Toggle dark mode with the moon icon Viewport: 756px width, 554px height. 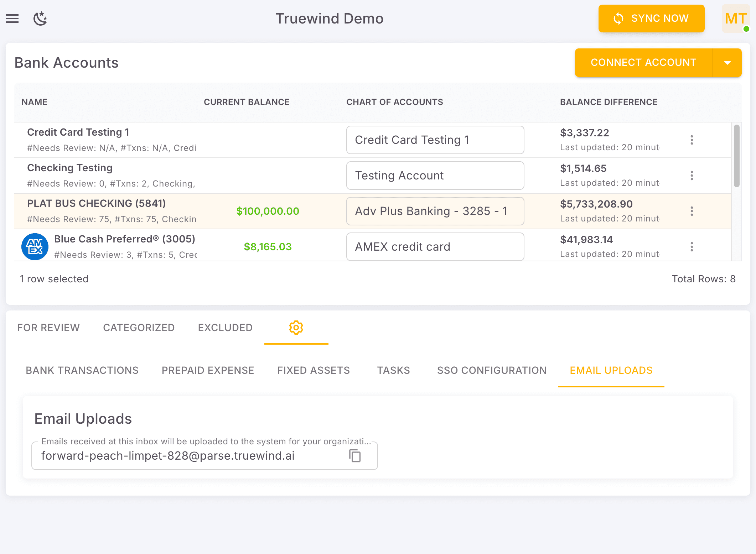point(40,19)
